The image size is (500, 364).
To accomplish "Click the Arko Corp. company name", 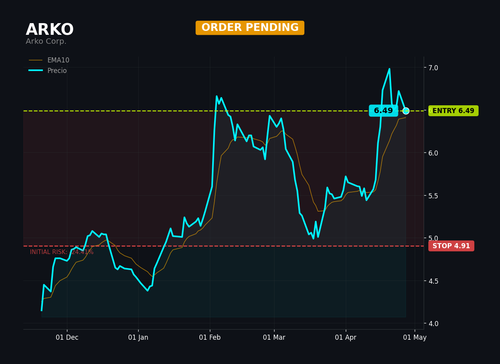I will pos(46,41).
